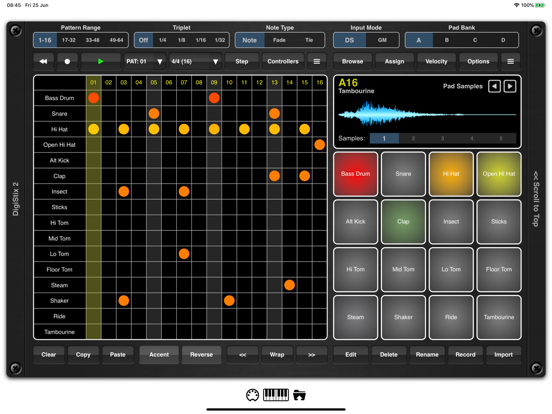Image resolution: width=552 pixels, height=414 pixels.
Task: Click the Clear button
Action: pos(49,355)
